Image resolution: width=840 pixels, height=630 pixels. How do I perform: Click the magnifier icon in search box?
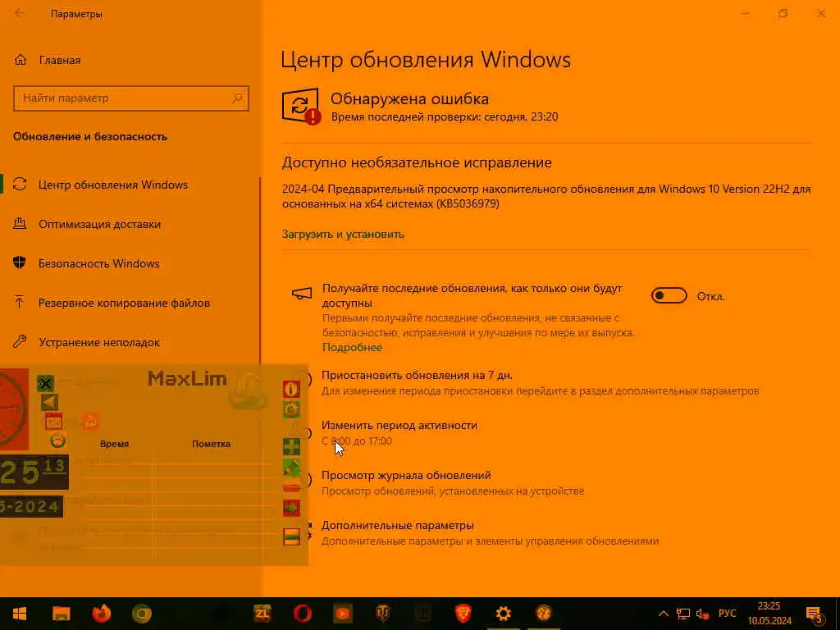click(x=237, y=98)
